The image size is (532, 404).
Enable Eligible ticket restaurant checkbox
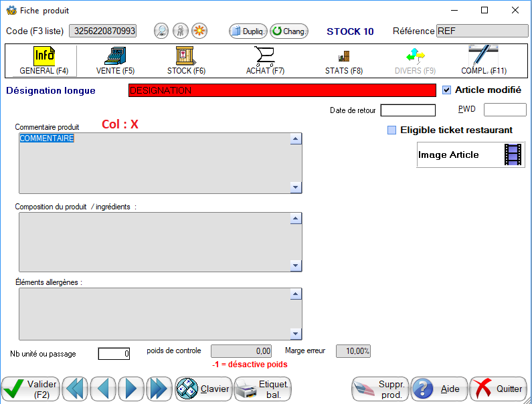coord(391,130)
